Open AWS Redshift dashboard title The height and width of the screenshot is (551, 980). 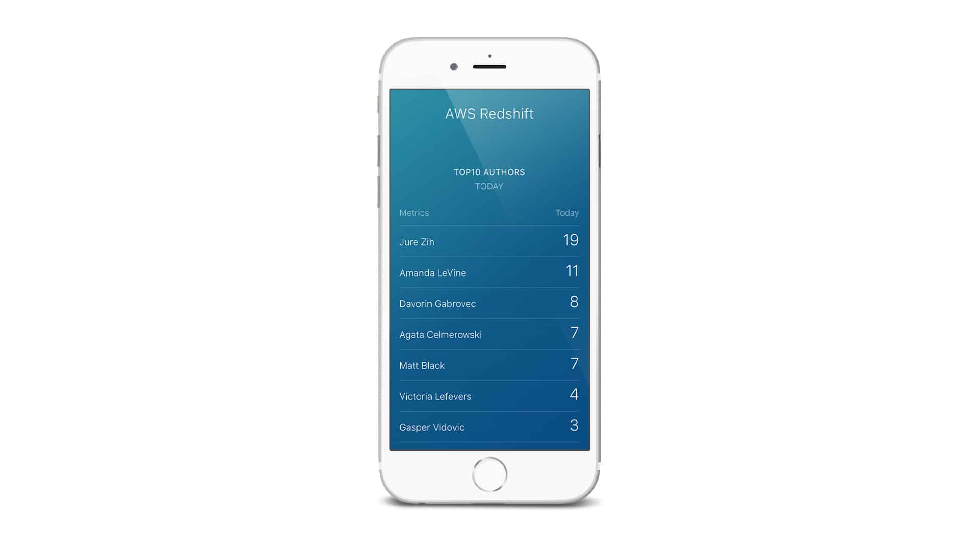point(489,113)
